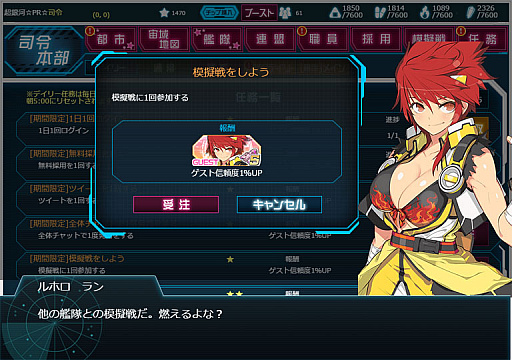
Task: Click the 司令本部 headquarters emblem
Action: point(44,50)
